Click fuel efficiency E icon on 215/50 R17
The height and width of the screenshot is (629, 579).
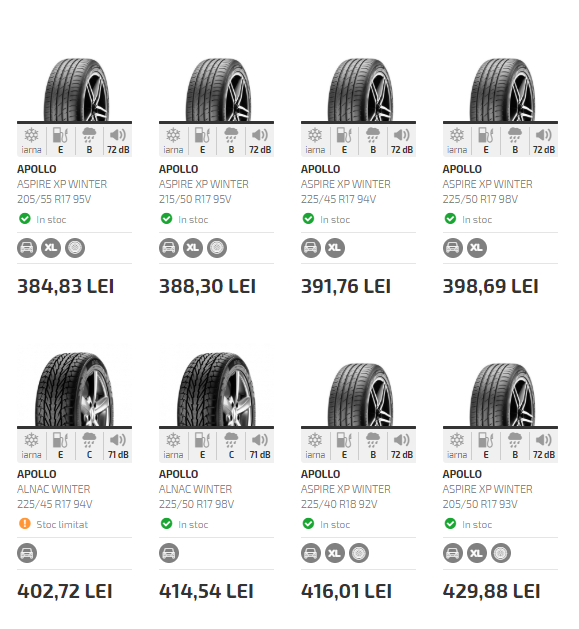click(x=202, y=140)
